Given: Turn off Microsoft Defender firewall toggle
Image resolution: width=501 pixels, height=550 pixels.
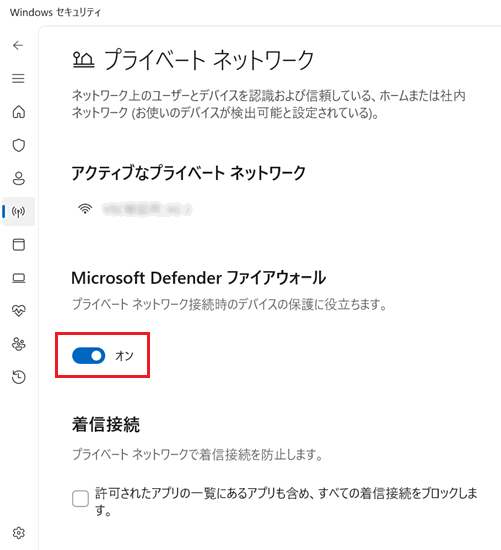Looking at the screenshot, I should pyautogui.click(x=88, y=356).
